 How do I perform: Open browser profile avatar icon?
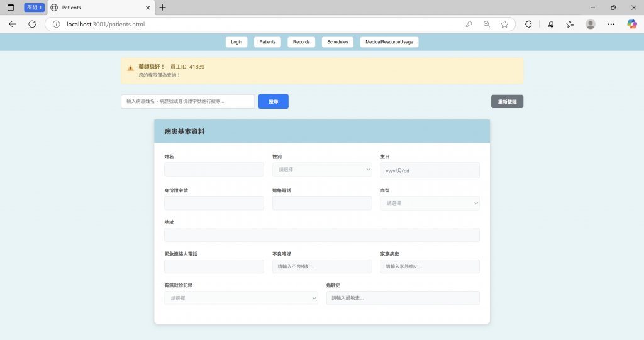(x=591, y=25)
